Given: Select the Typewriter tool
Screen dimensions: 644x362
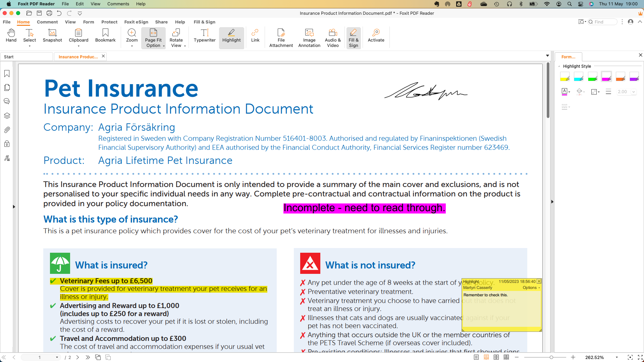Looking at the screenshot, I should (205, 36).
